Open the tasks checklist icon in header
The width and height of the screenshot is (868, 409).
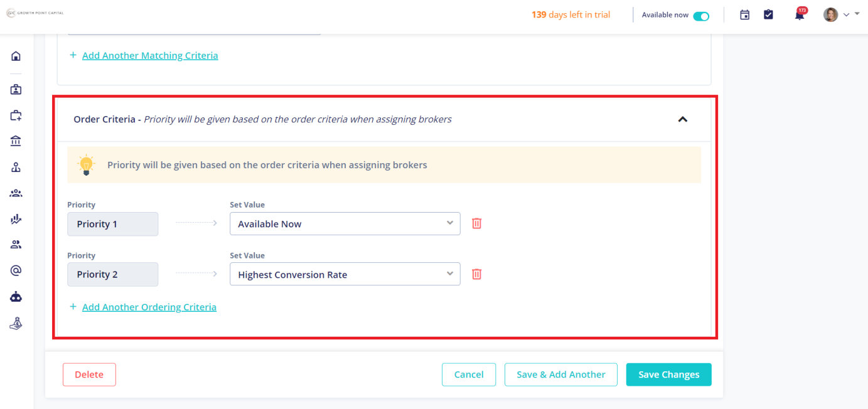tap(768, 14)
